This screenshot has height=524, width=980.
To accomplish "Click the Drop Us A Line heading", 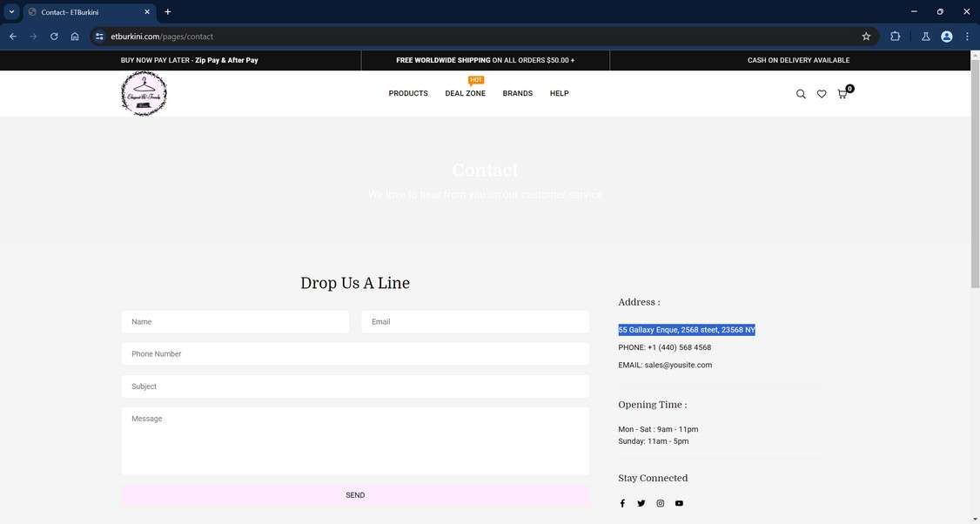I will [355, 283].
